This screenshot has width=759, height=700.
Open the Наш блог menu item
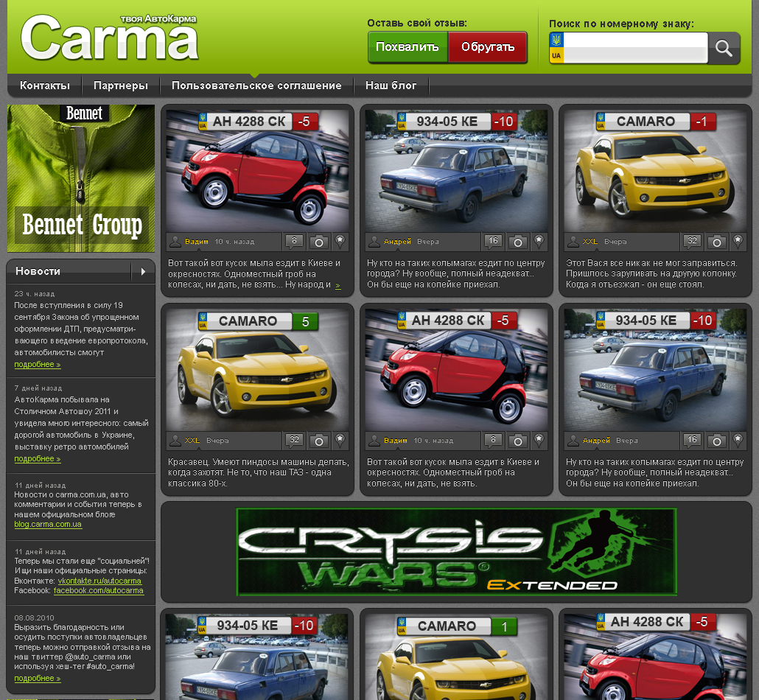391,85
